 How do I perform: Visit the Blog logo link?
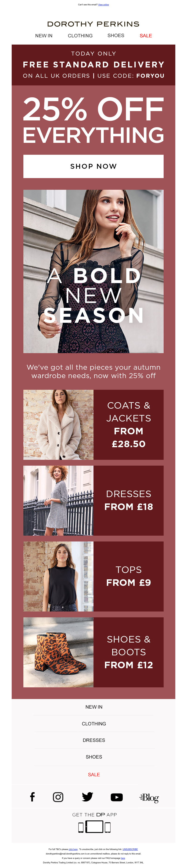pyautogui.click(x=149, y=798)
